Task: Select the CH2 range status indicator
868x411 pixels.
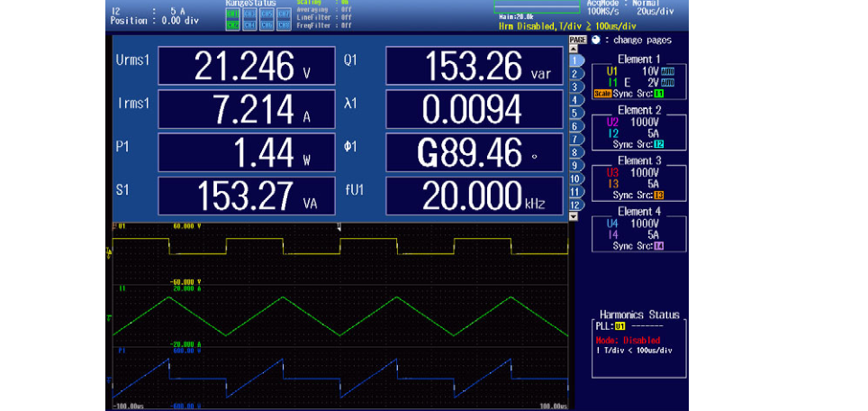Action: pos(233,25)
